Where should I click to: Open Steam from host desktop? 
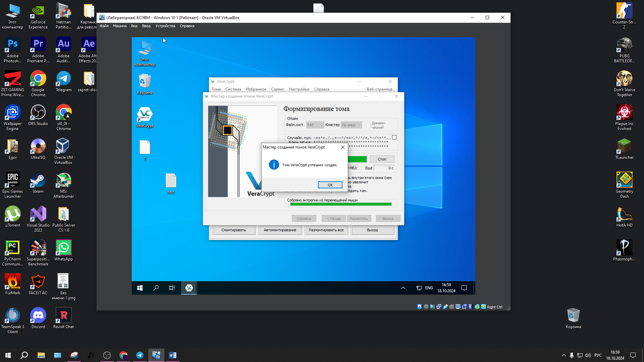tap(38, 183)
